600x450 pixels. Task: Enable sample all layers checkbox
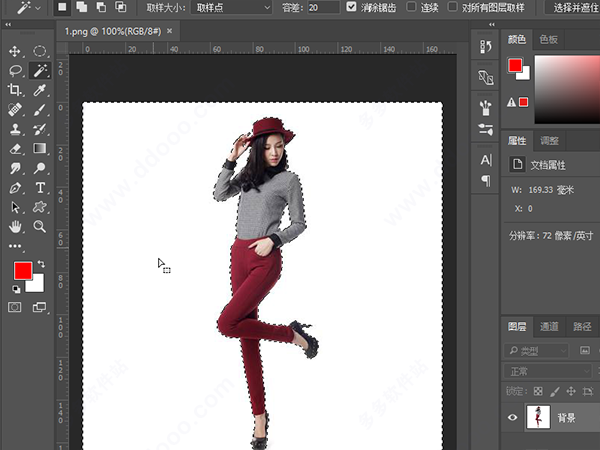(452, 7)
